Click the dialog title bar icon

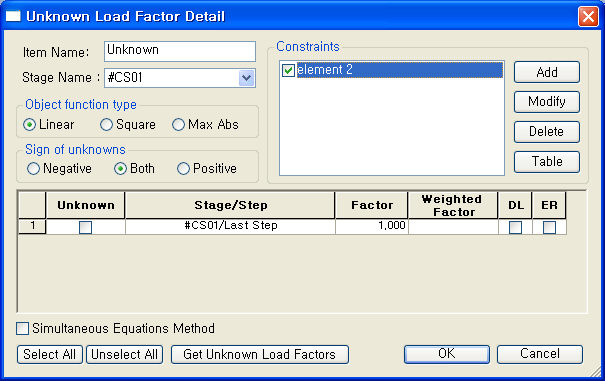(x=13, y=16)
